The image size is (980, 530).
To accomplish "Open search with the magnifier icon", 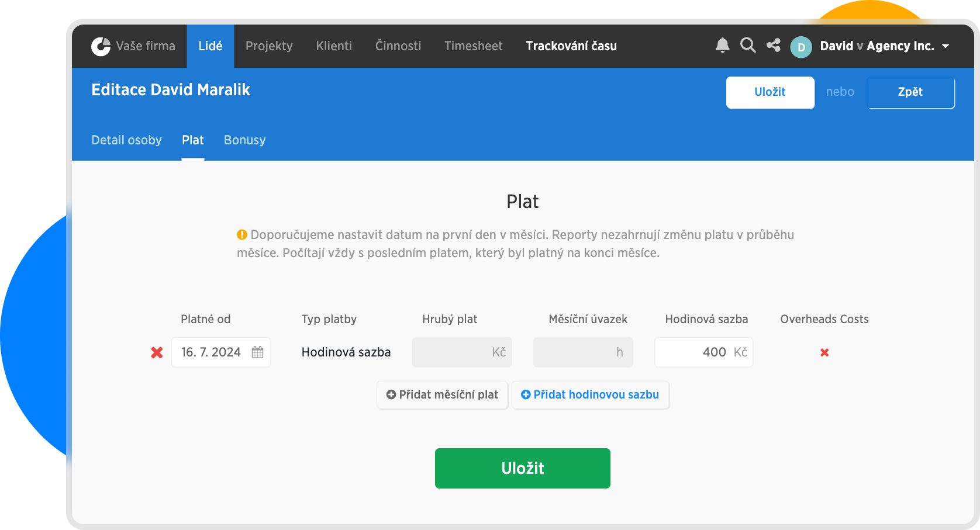I will pyautogui.click(x=748, y=46).
